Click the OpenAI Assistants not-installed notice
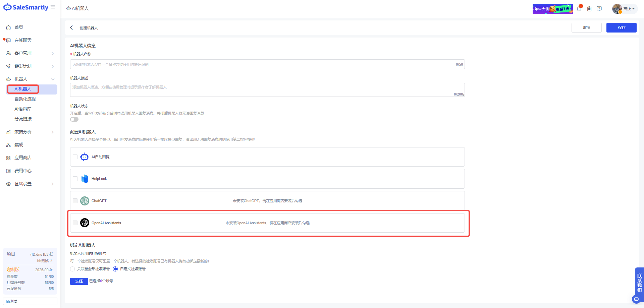Viewport: 644px width, 308px height. point(268,223)
